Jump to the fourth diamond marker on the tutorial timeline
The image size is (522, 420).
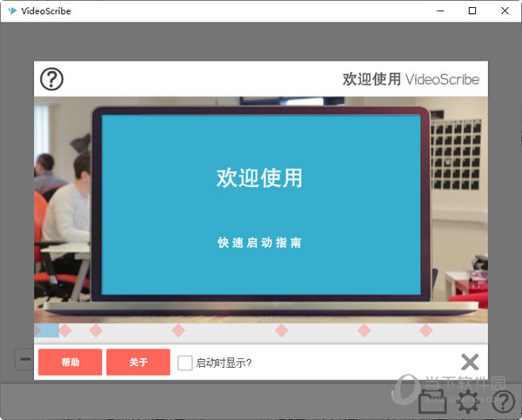click(x=178, y=330)
